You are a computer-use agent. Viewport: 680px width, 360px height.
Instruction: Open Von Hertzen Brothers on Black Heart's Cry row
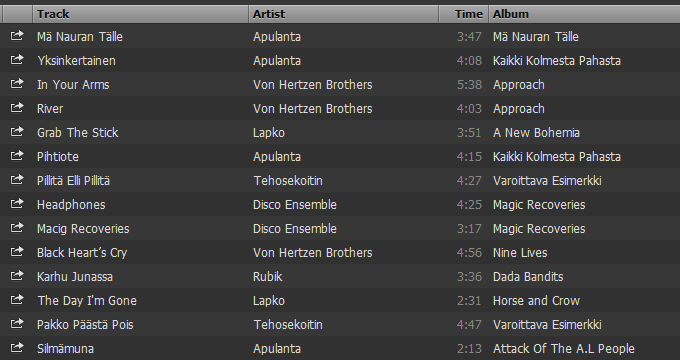(x=313, y=253)
